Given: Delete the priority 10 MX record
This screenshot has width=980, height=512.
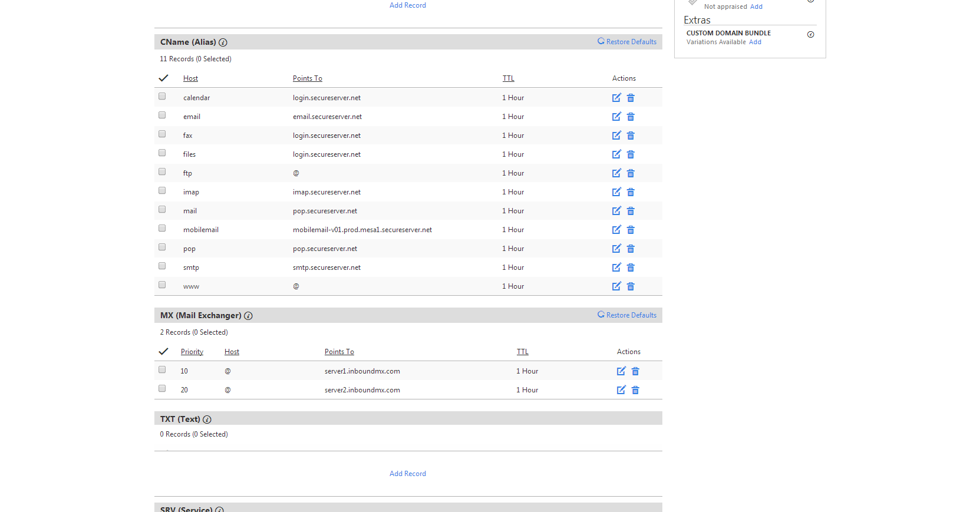Looking at the screenshot, I should [635, 371].
